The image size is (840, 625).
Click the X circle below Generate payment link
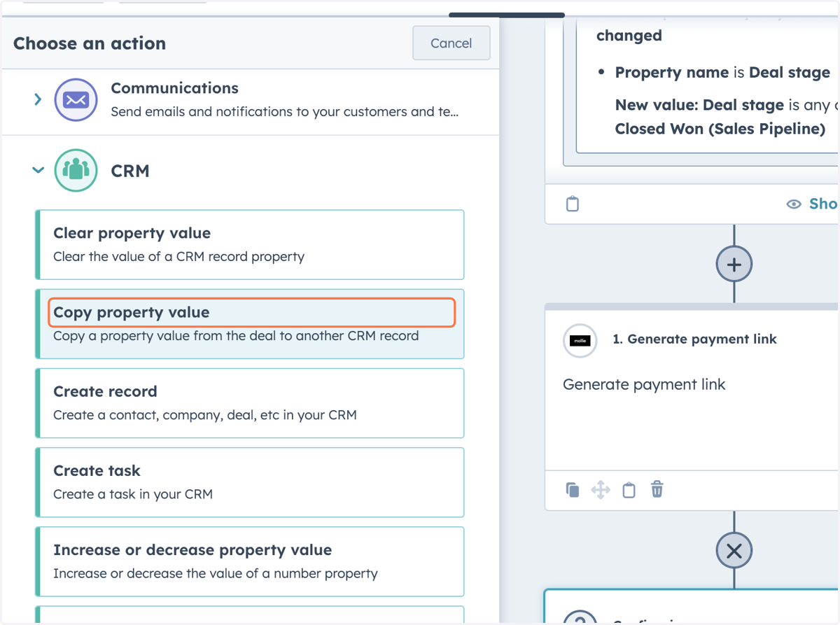[x=734, y=551]
